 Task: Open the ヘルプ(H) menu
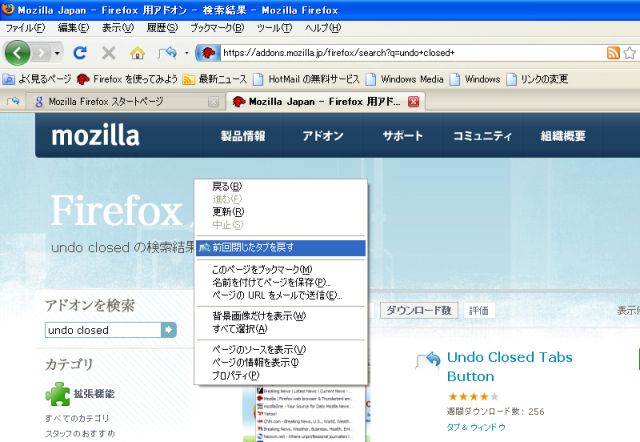tap(323, 28)
